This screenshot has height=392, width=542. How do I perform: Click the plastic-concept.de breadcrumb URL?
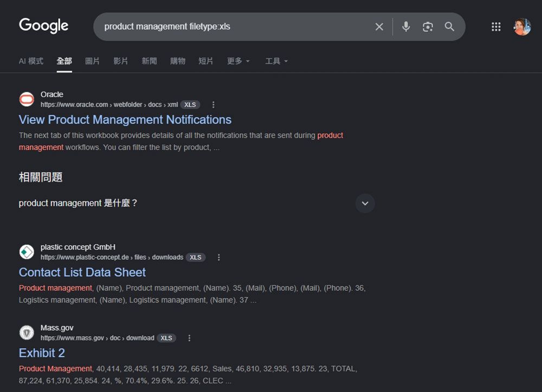coord(112,257)
